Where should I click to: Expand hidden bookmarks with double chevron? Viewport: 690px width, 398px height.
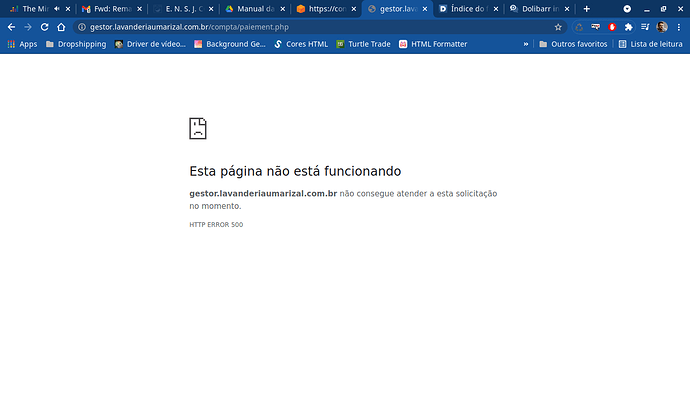tap(526, 44)
